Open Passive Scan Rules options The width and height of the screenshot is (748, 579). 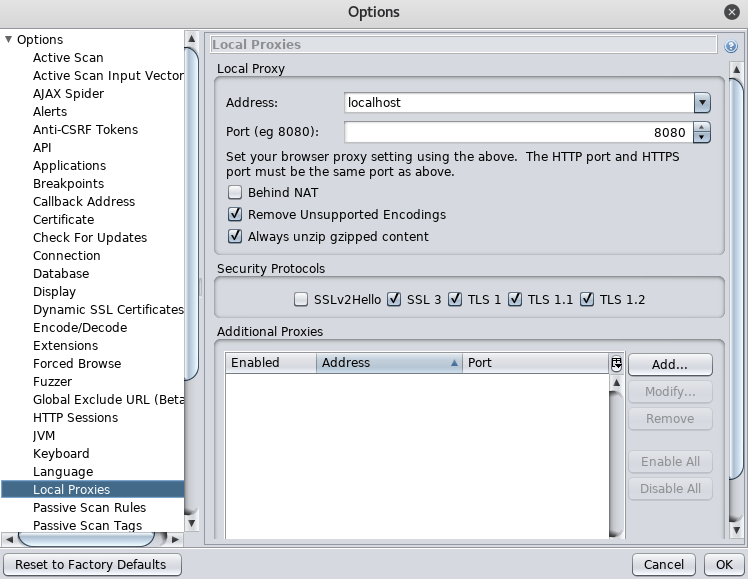90,508
